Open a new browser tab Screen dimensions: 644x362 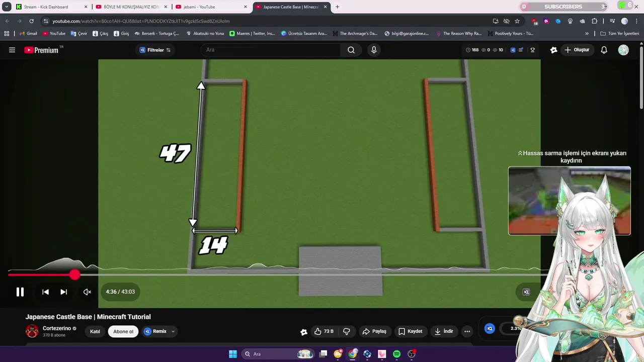pyautogui.click(x=337, y=7)
